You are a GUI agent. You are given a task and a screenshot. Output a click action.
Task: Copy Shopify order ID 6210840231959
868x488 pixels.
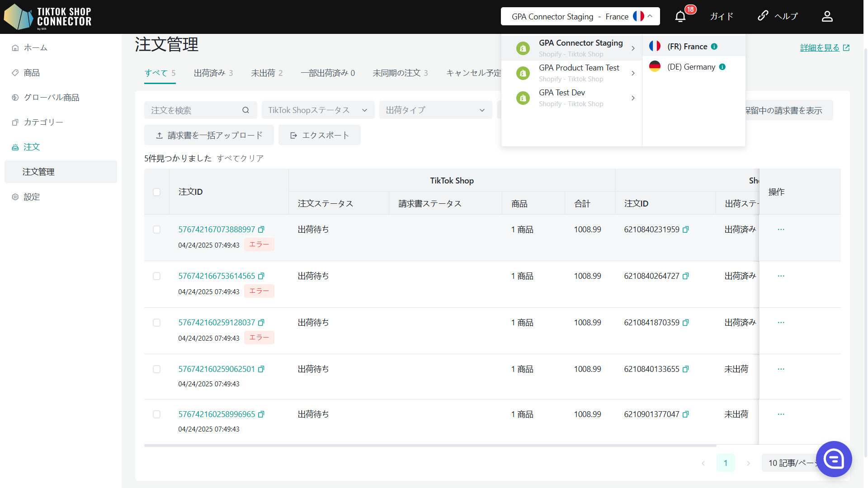tap(686, 230)
